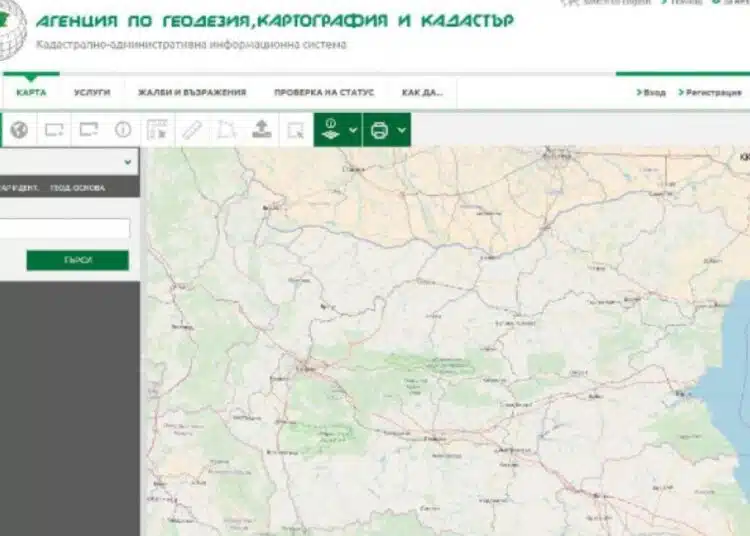The height and width of the screenshot is (536, 750).
Task: Select the zoom-in rectangle tool
Action: 54,130
